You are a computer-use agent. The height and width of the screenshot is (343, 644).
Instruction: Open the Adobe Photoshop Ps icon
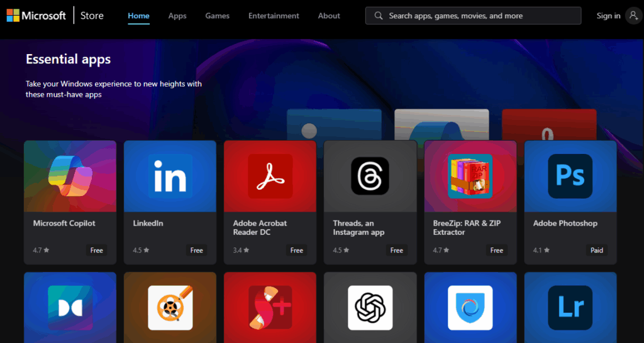tap(570, 176)
